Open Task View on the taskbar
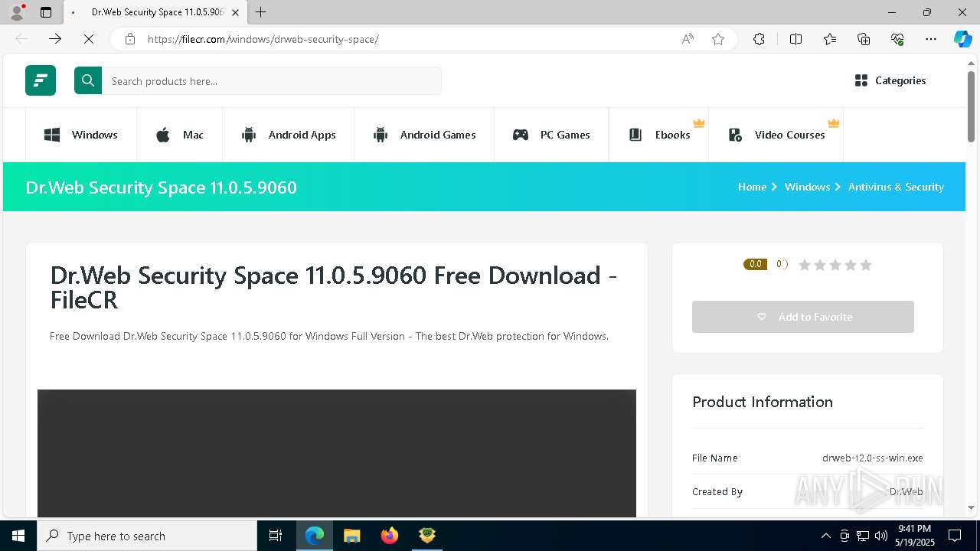Screen dimensions: 980x551 [x=276, y=536]
